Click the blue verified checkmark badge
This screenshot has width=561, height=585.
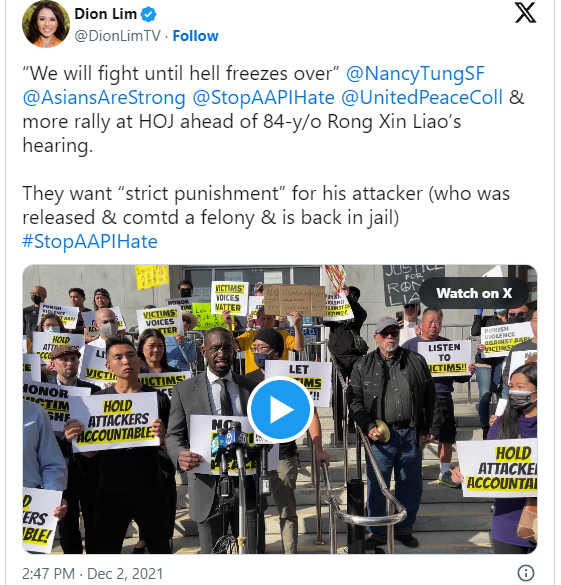[x=148, y=15]
